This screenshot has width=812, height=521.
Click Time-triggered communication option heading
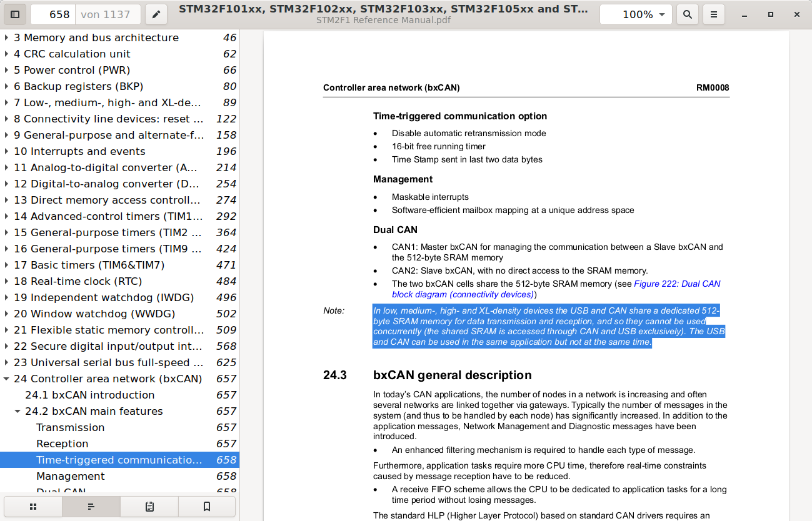pyautogui.click(x=460, y=116)
